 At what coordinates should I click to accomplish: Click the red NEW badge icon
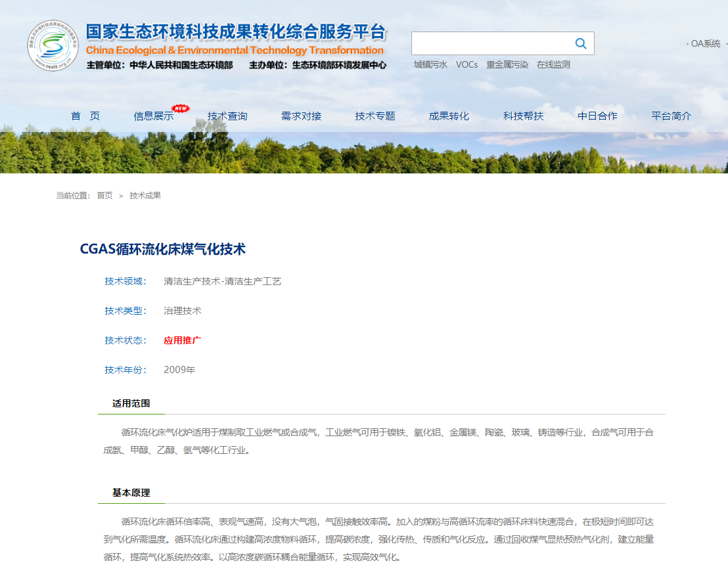pyautogui.click(x=180, y=108)
